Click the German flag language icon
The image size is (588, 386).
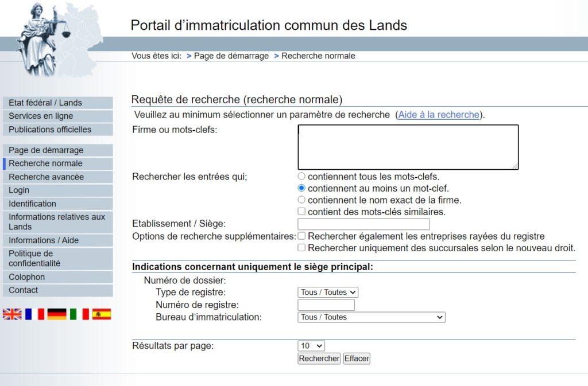pyautogui.click(x=57, y=314)
